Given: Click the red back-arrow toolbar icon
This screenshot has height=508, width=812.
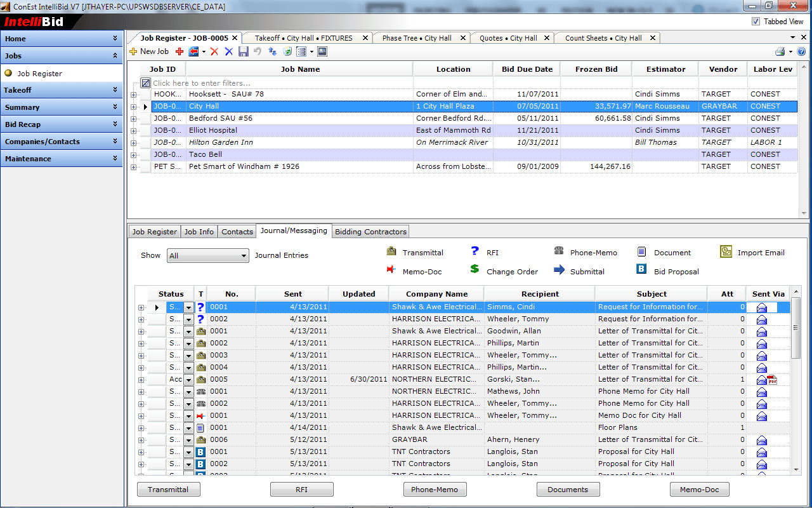Looking at the screenshot, I should point(193,51).
